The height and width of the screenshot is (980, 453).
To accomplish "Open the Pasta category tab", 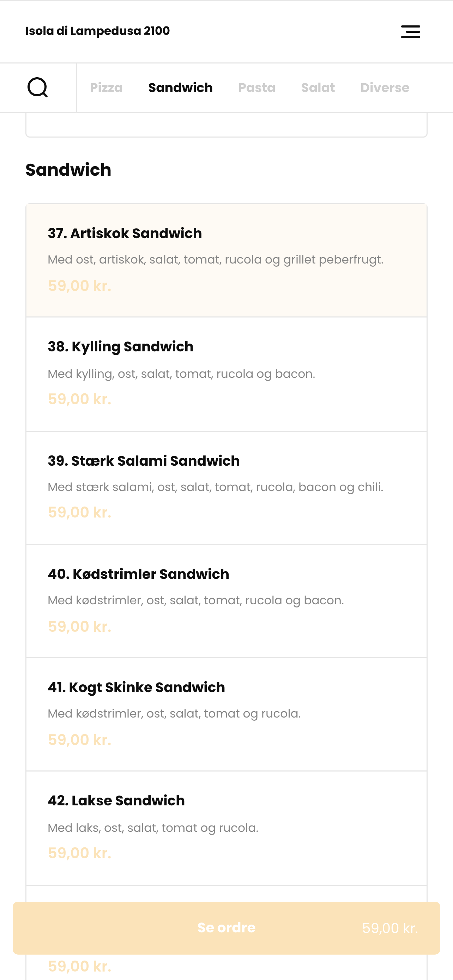I will [257, 87].
